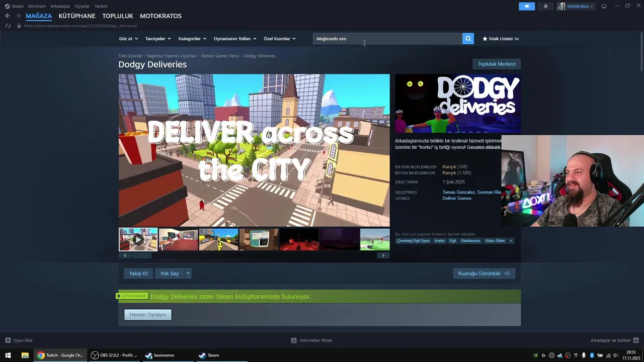
Task: Click the magnifier search button
Action: pyautogui.click(x=468, y=39)
